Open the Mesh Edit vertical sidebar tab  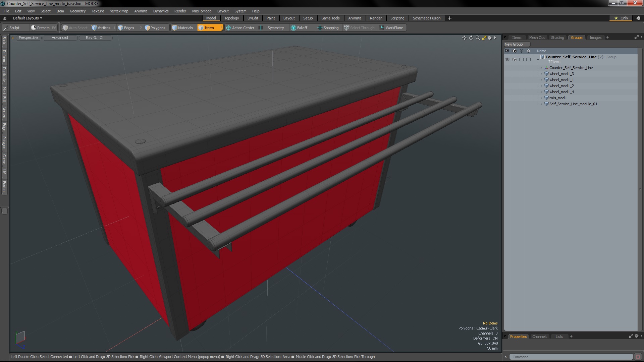[4, 95]
